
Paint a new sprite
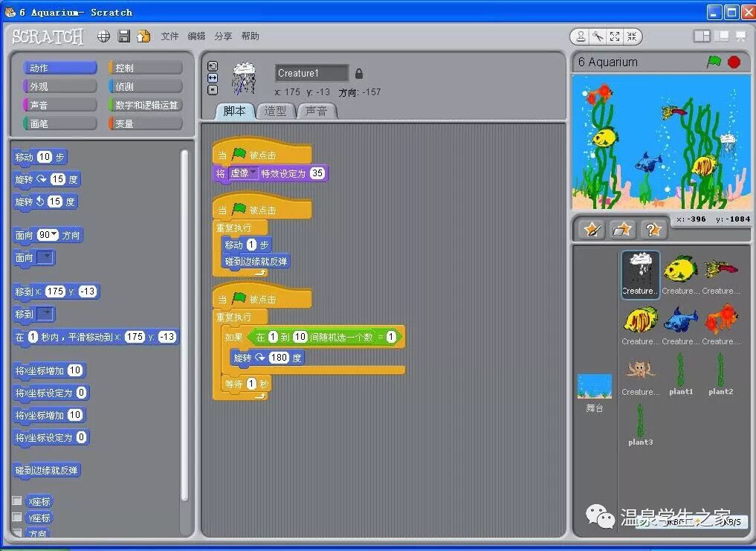pos(592,230)
